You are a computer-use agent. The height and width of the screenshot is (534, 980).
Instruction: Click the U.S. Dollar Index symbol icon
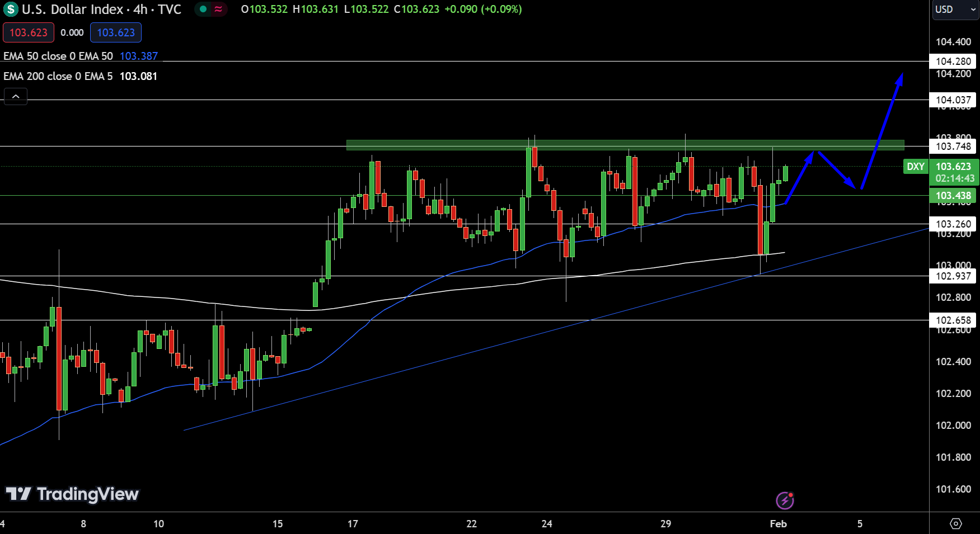[x=11, y=10]
